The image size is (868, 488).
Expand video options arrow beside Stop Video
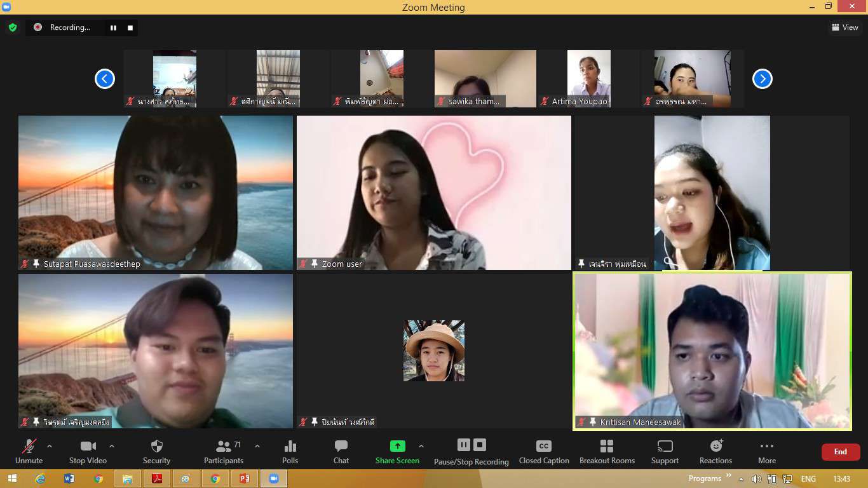(112, 446)
